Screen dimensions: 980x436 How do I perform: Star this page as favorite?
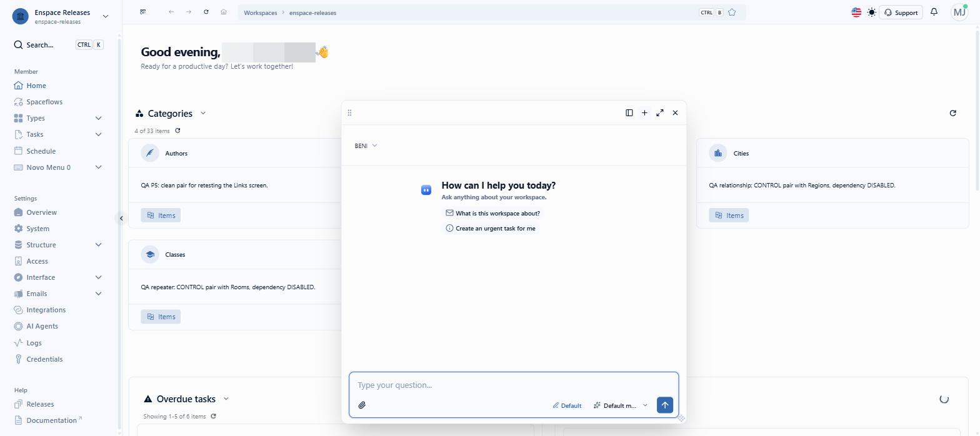(x=732, y=12)
